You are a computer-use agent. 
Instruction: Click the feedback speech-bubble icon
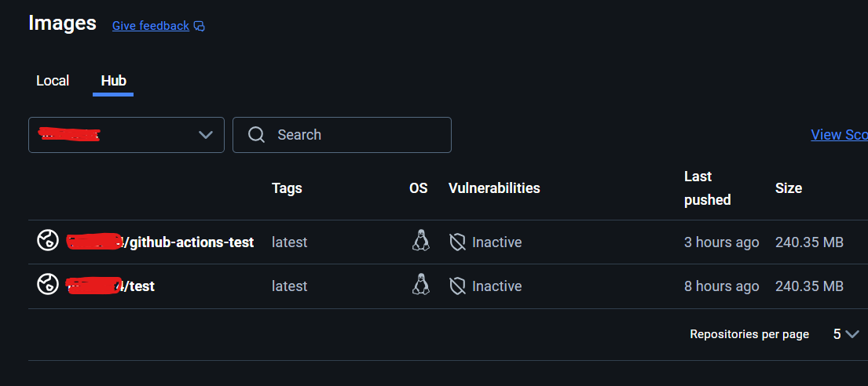pos(200,26)
